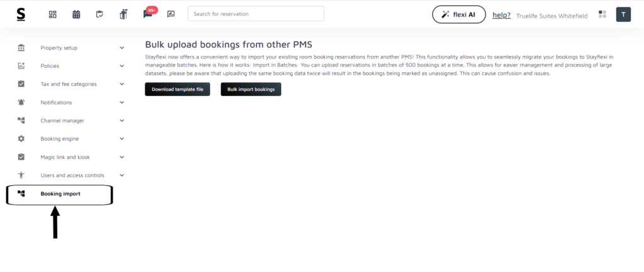Screen dimensions: 644x272
Task: Click the Notifications bell icon in sidebar
Action: coord(21,102)
